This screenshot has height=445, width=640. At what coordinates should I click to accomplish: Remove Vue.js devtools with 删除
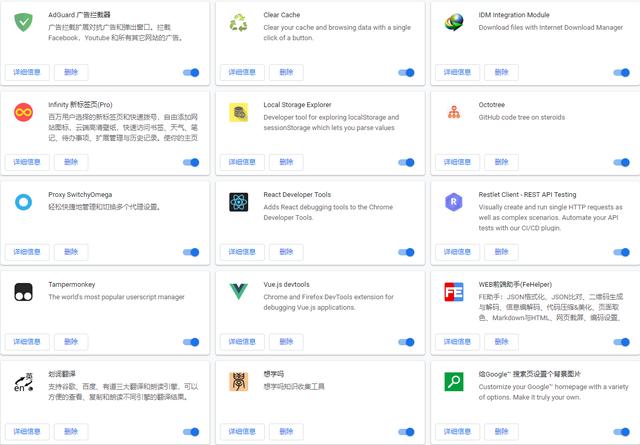(x=286, y=342)
